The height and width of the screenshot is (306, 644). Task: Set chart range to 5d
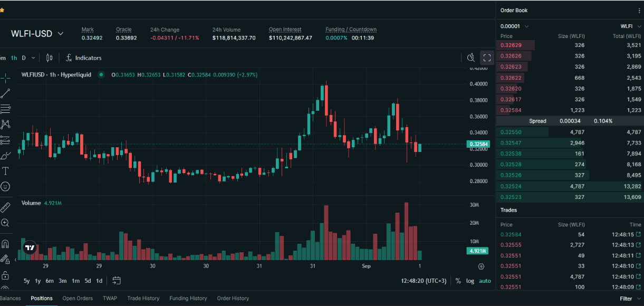pyautogui.click(x=88, y=281)
